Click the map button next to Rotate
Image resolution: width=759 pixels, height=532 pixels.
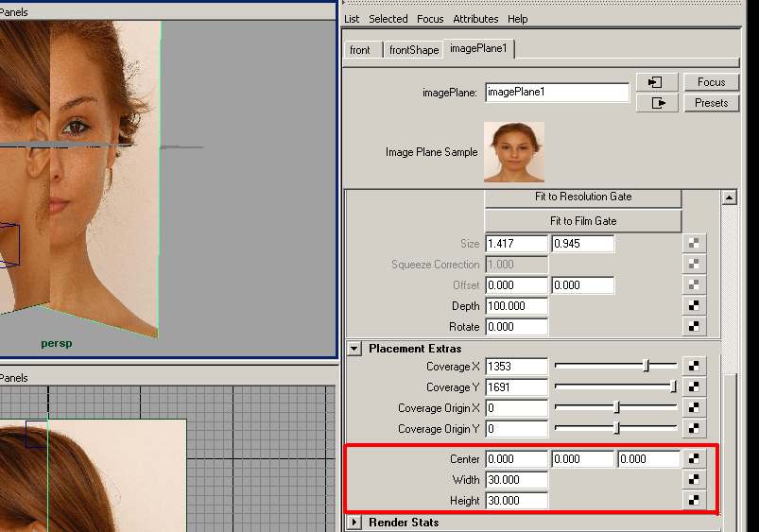pos(694,327)
